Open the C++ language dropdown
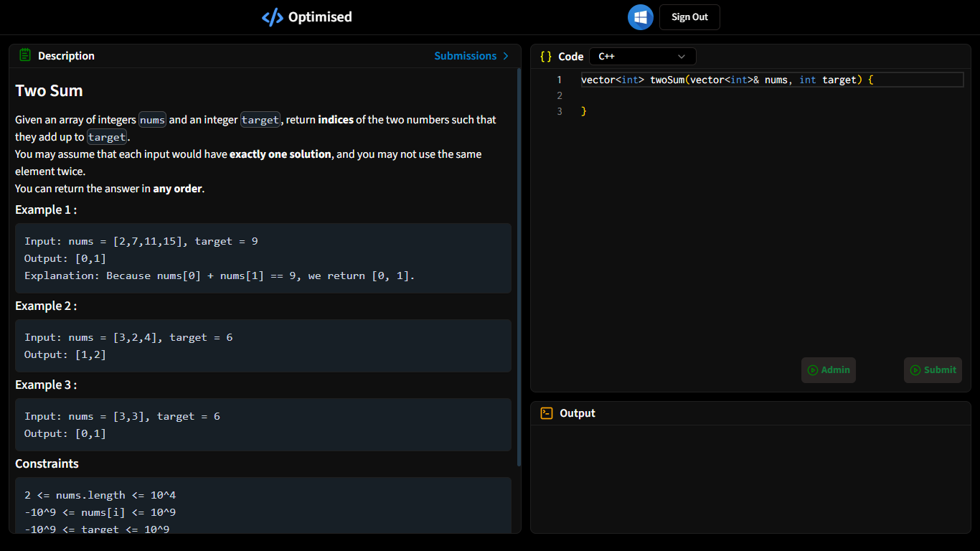Screen dimensions: 980x551 click(x=643, y=57)
